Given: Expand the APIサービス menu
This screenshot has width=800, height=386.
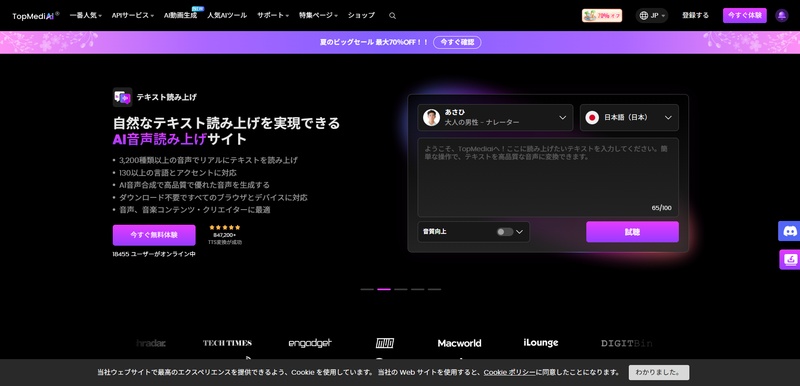Looking at the screenshot, I should click(x=133, y=16).
